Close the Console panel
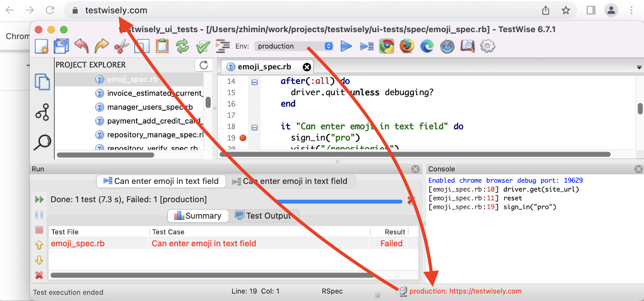The width and height of the screenshot is (644, 301). click(x=639, y=169)
